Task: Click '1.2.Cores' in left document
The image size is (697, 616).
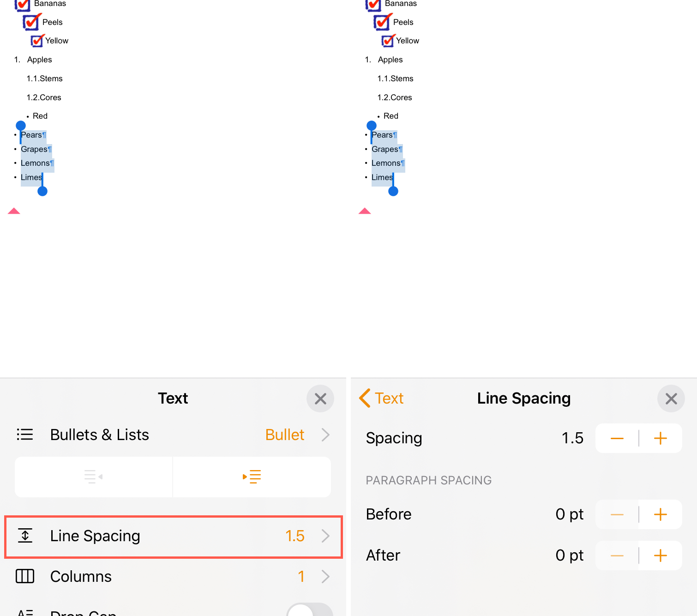Action: pos(44,97)
